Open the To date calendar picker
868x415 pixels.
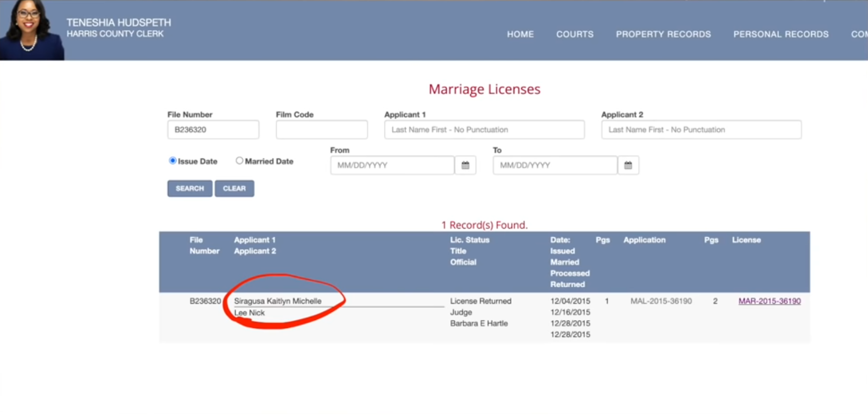tap(628, 165)
